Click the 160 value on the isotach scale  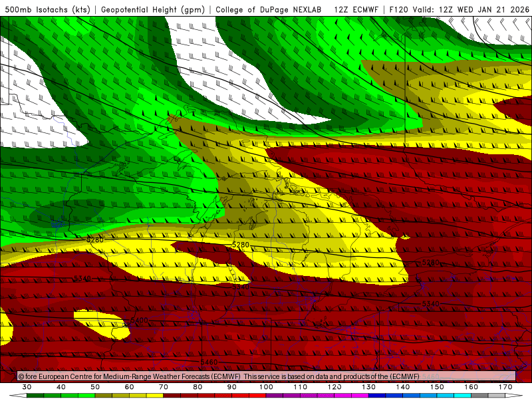(471, 387)
